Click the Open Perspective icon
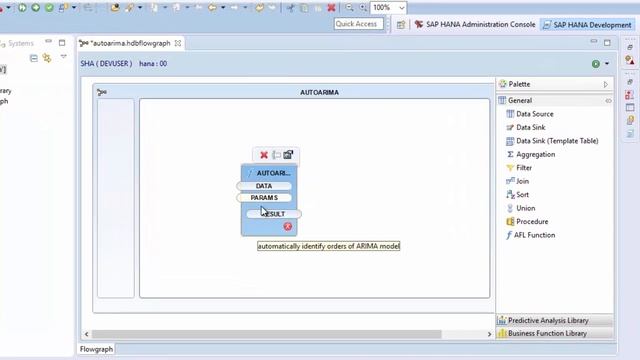 [x=401, y=24]
